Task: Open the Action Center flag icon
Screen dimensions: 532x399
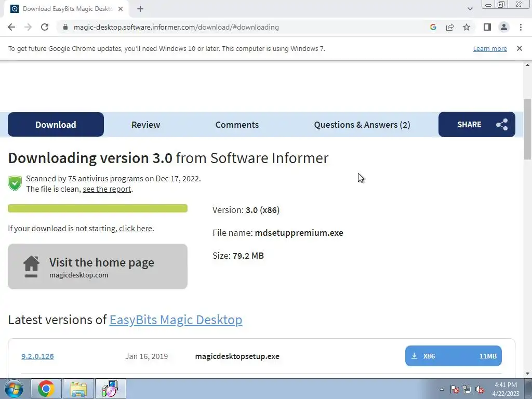Action: pos(455,389)
